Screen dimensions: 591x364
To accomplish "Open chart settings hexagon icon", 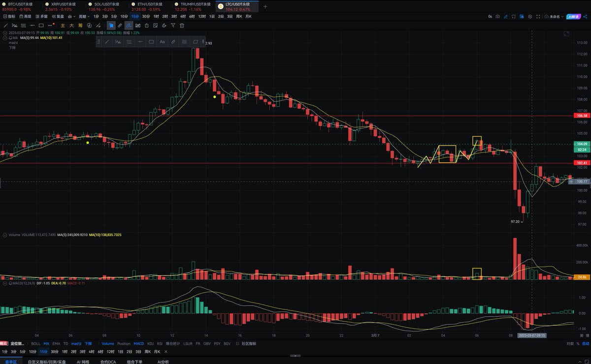I will pos(530,17).
